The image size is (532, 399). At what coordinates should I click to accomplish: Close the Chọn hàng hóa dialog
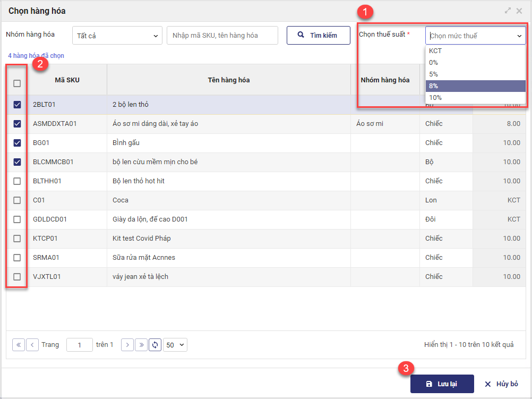pos(519,11)
